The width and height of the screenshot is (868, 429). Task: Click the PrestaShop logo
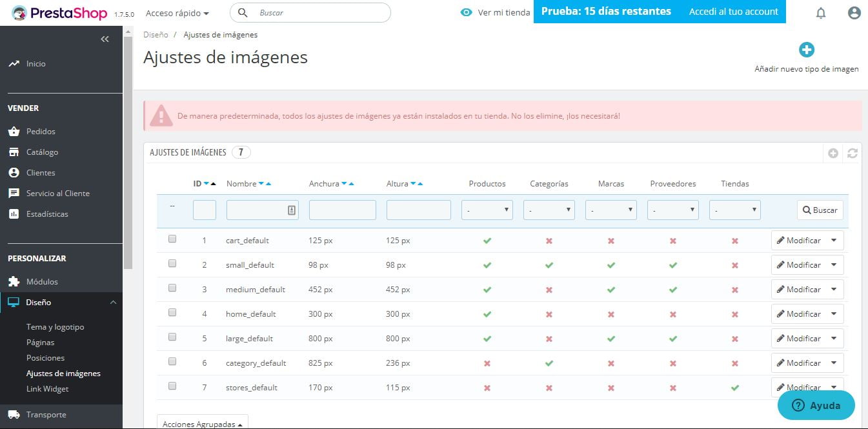pos(58,12)
